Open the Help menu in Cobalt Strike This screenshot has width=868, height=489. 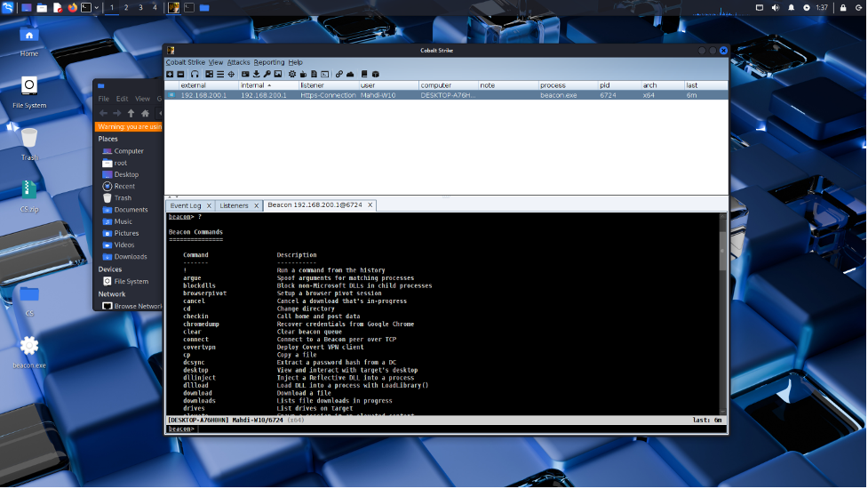(296, 62)
